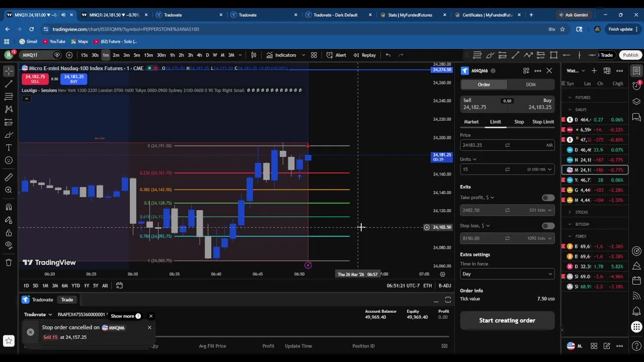Click the red SELL 24,182.75 chart button

click(x=35, y=79)
